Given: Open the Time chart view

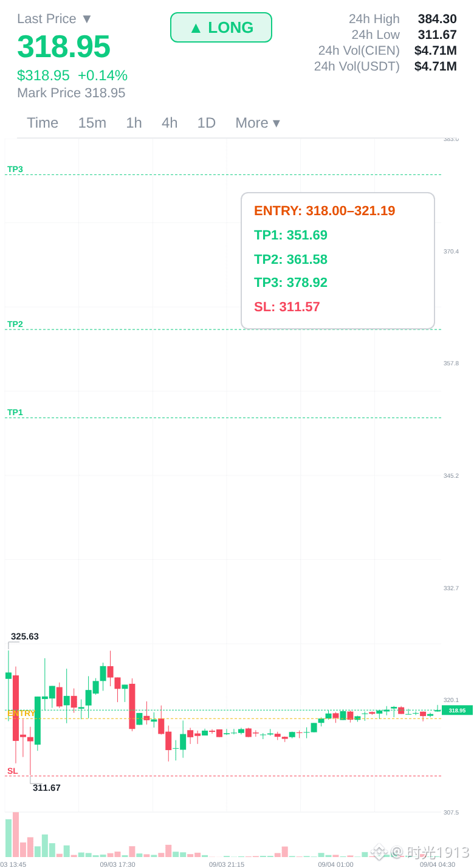Looking at the screenshot, I should pos(43,123).
